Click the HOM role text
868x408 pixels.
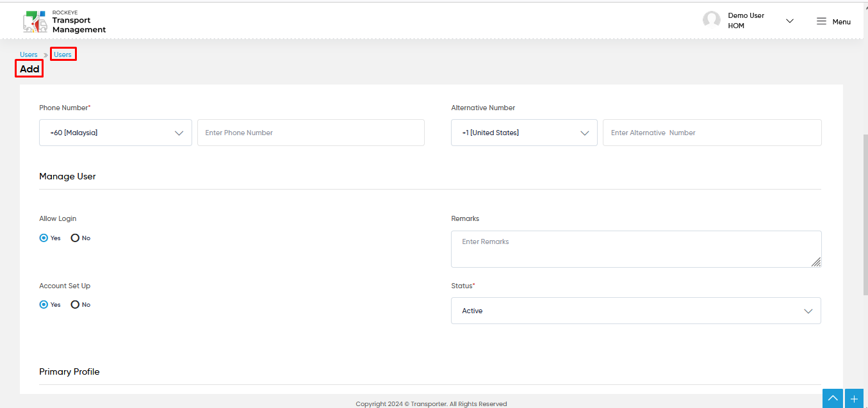tap(736, 26)
